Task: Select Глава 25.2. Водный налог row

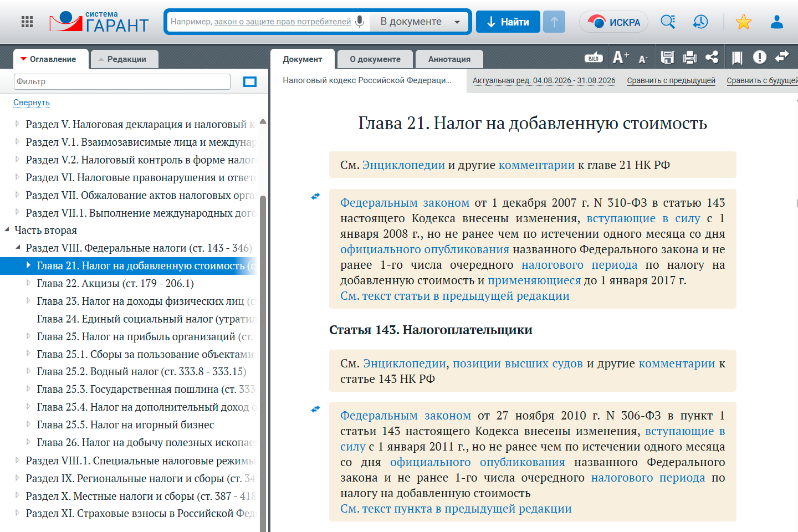Action: [141, 371]
